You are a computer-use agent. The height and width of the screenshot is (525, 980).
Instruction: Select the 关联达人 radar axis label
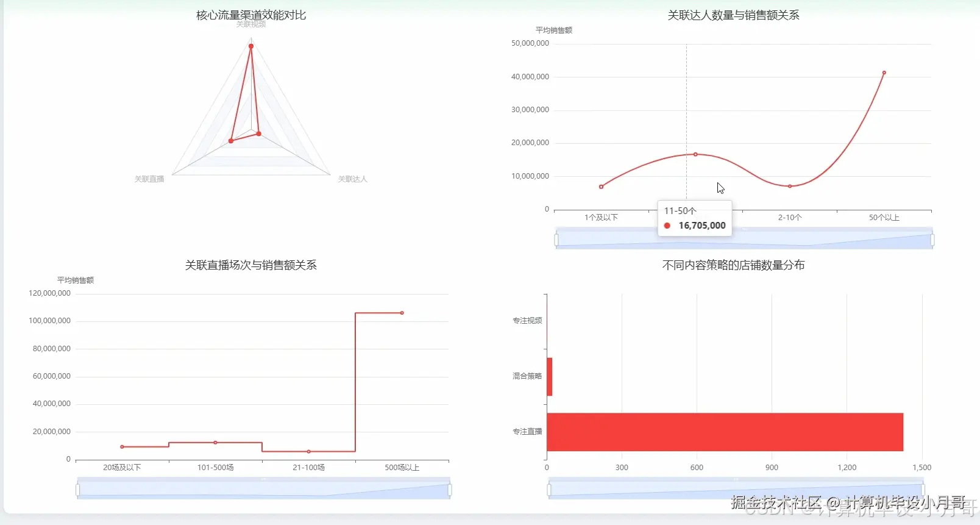(x=353, y=179)
